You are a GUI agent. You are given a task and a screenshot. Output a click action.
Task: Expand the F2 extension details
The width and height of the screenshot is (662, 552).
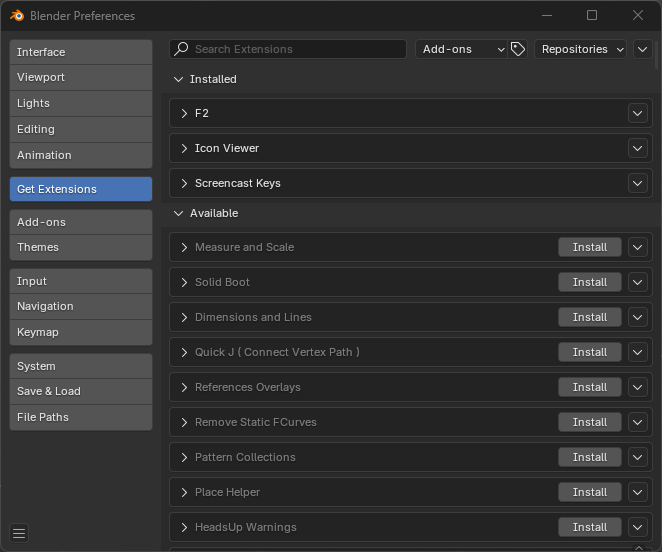coord(184,113)
